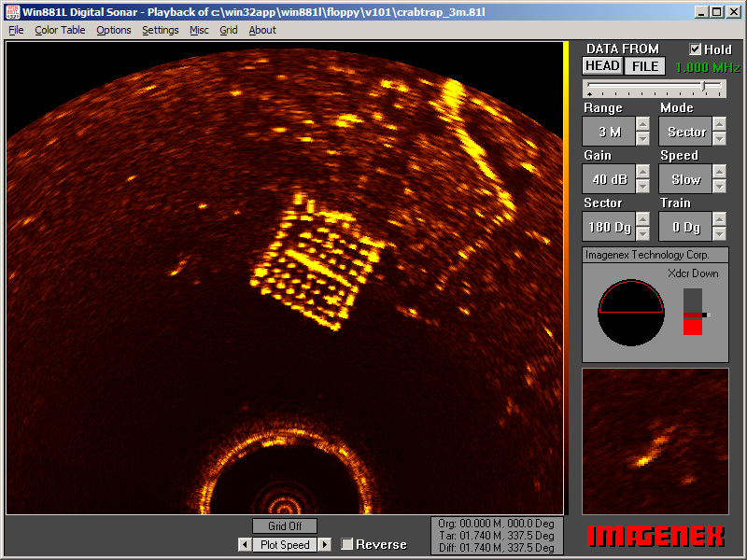
Task: Click the Plot Speed right arrow
Action: tap(324, 544)
